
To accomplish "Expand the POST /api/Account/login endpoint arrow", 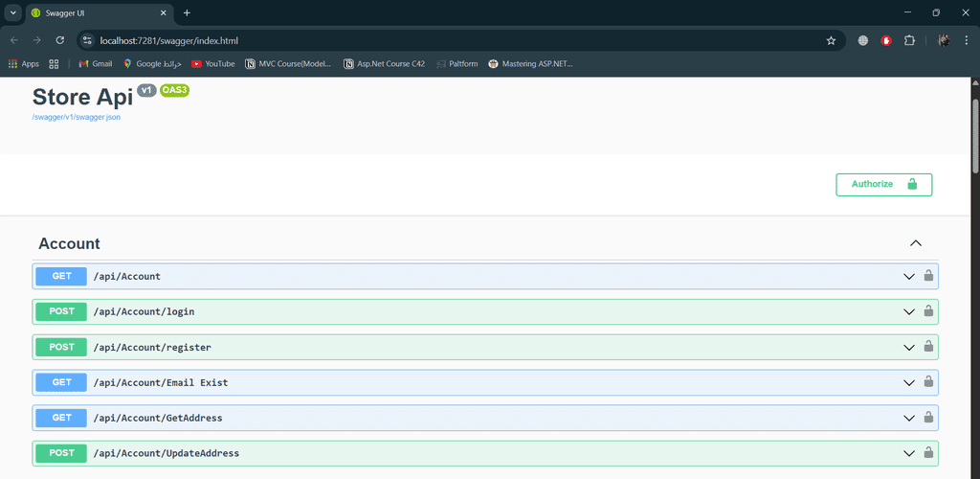I will pyautogui.click(x=908, y=311).
